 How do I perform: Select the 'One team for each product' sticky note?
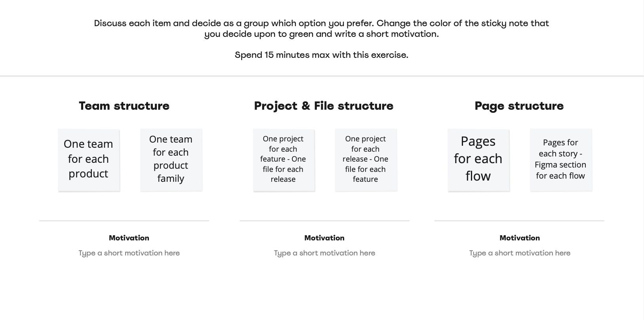tap(89, 160)
